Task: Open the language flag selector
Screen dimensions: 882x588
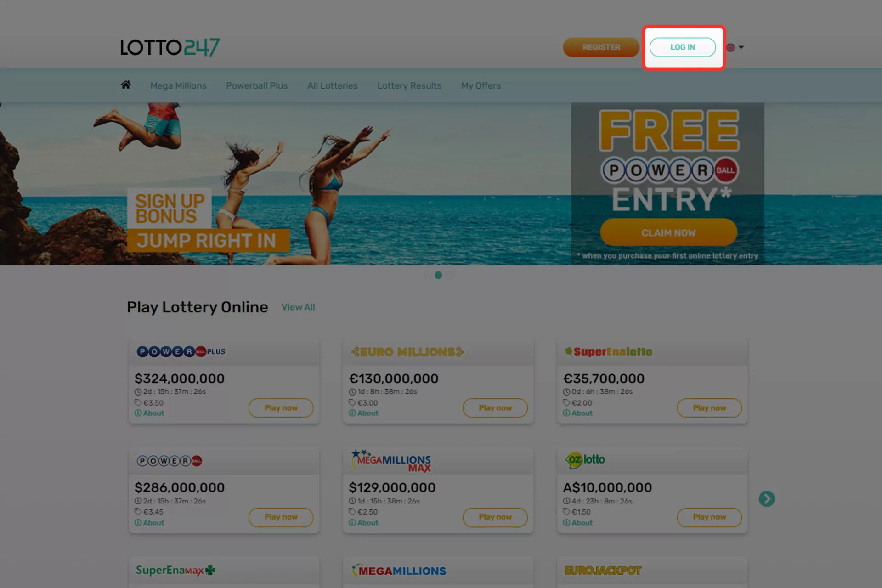Action: coord(735,47)
